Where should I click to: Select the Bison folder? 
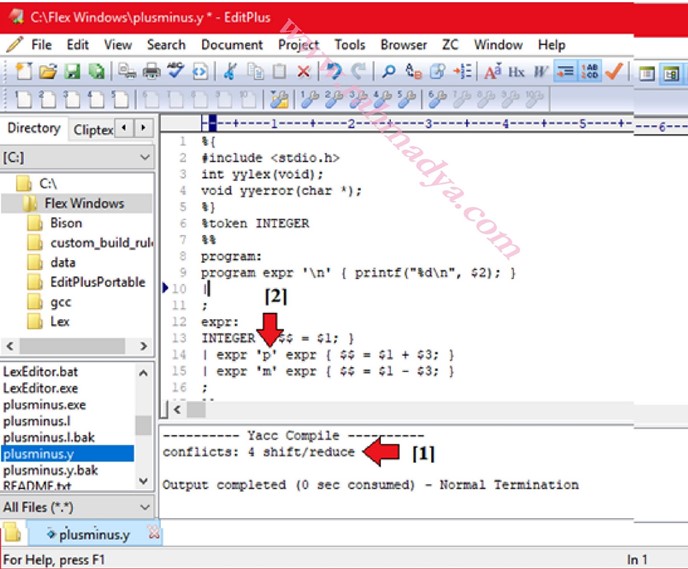[x=66, y=223]
